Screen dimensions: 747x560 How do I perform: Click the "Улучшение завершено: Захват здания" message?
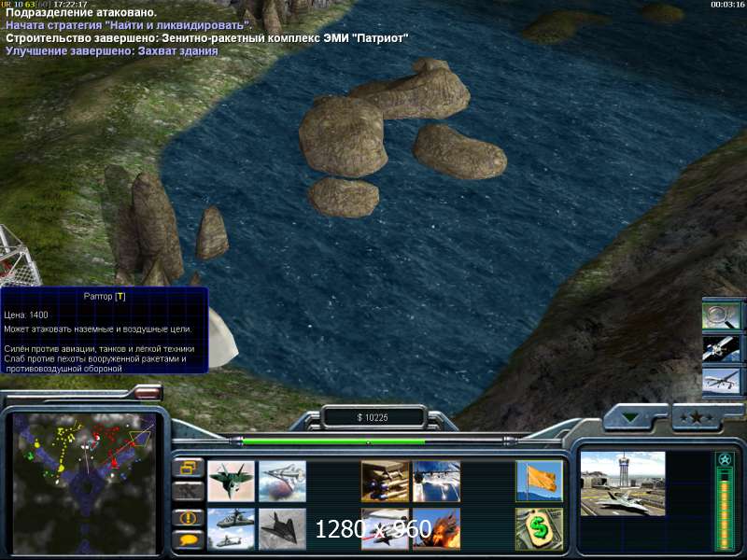click(111, 51)
